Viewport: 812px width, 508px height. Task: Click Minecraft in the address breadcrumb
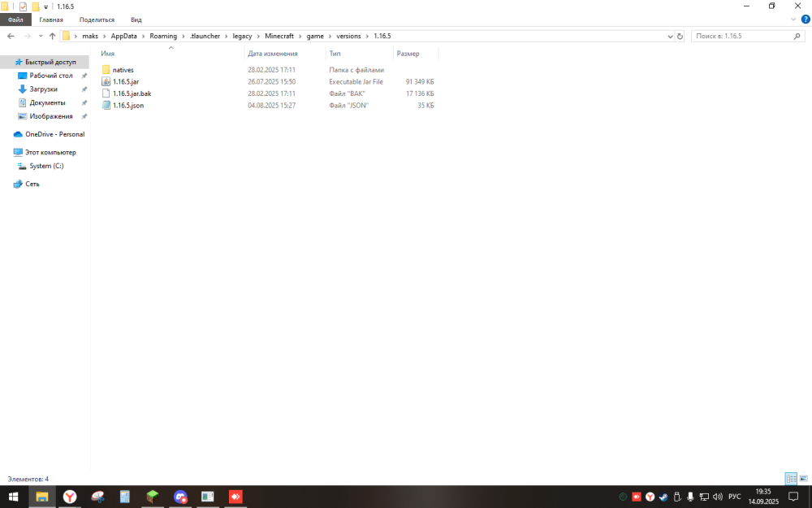pos(279,37)
